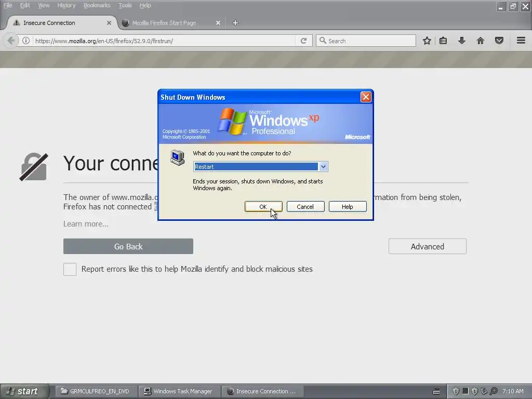Click the Start button
This screenshot has height=399, width=532.
coord(24,391)
